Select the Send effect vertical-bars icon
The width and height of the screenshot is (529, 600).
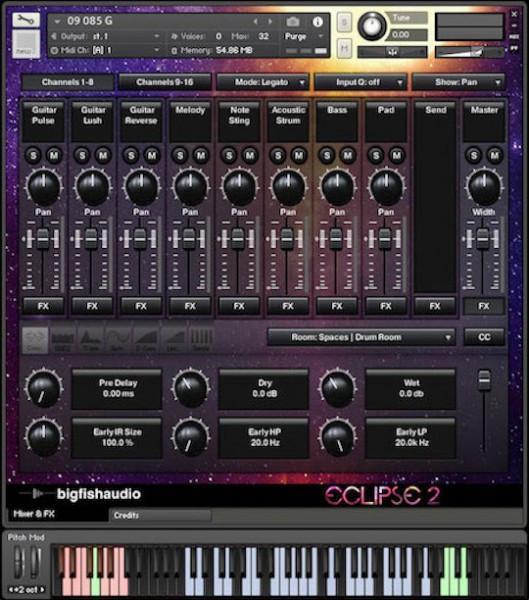pyautogui.click(x=201, y=339)
